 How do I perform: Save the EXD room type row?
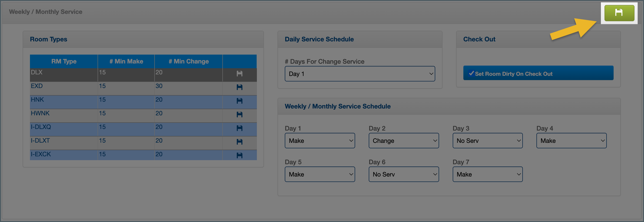(x=239, y=87)
